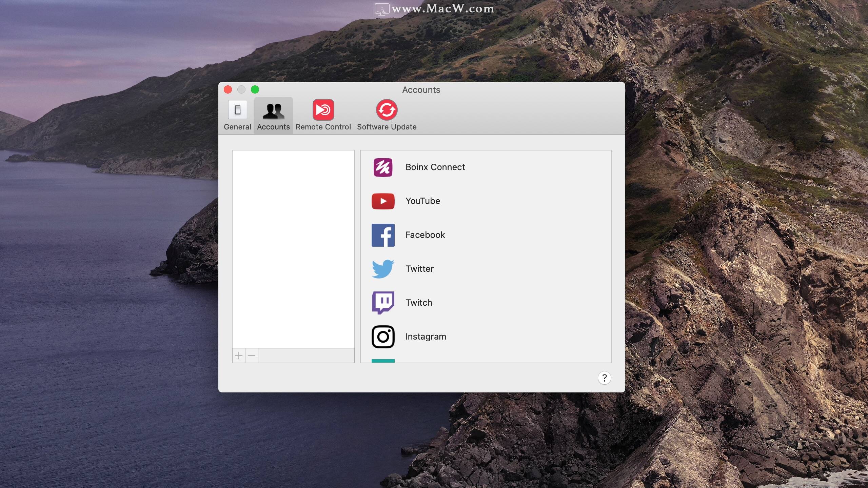
Task: Open help with the question mark button
Action: coord(604,378)
